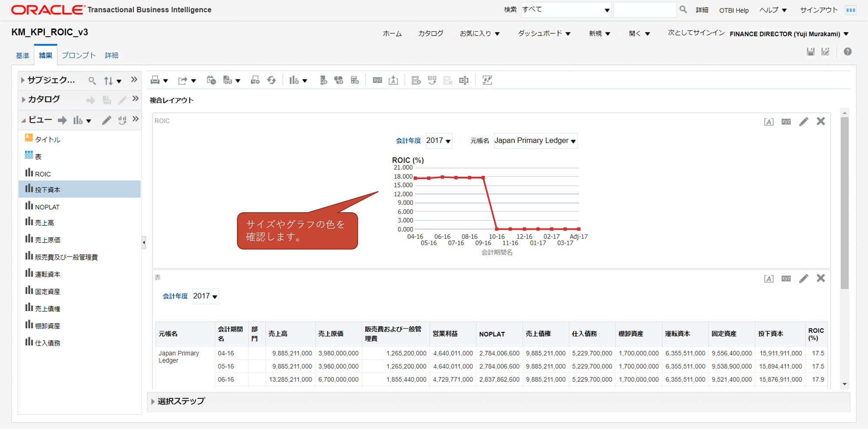Expand the 選択ステップ section

click(x=153, y=402)
